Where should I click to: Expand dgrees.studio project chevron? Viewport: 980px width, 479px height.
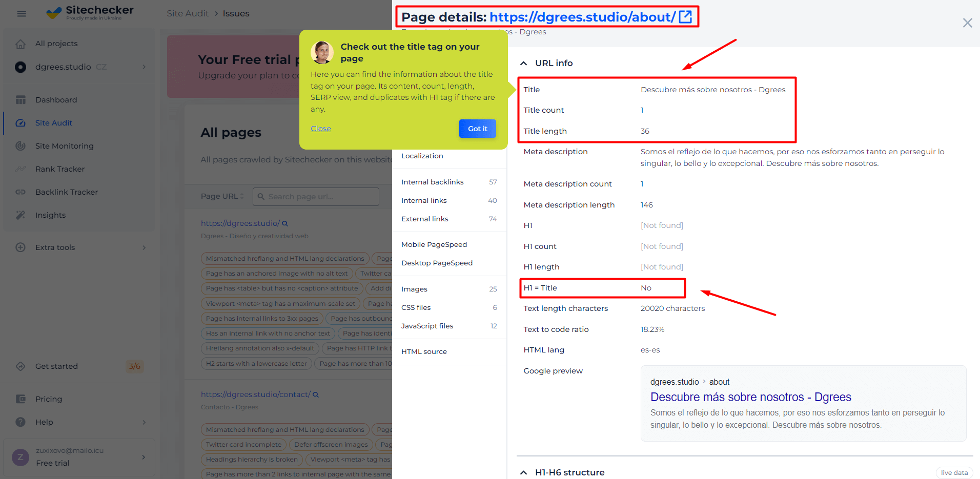point(144,67)
